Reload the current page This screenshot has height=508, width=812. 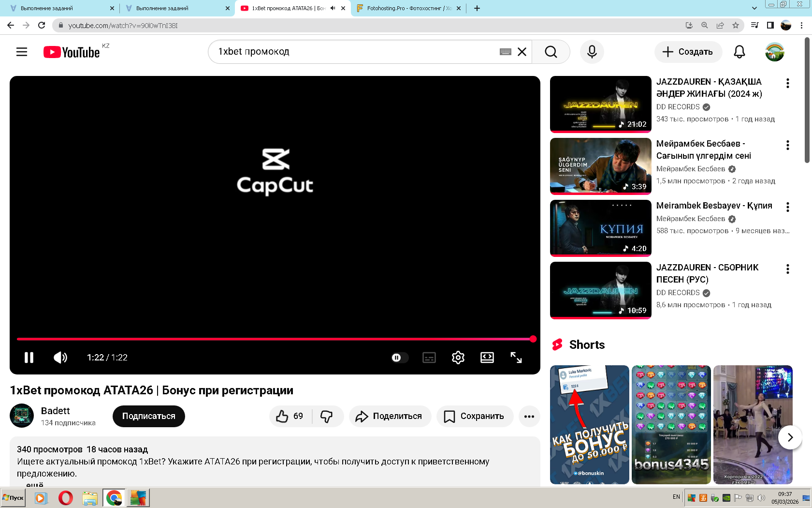point(42,25)
